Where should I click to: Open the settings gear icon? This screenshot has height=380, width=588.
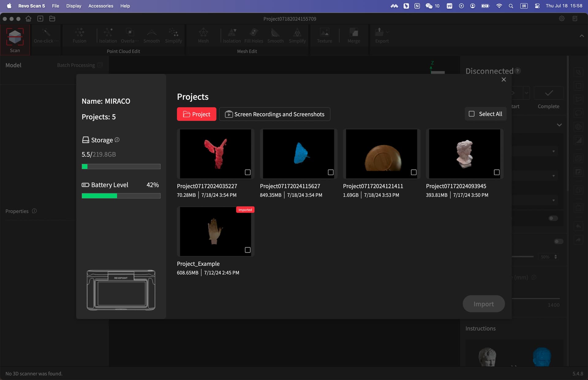pyautogui.click(x=562, y=19)
